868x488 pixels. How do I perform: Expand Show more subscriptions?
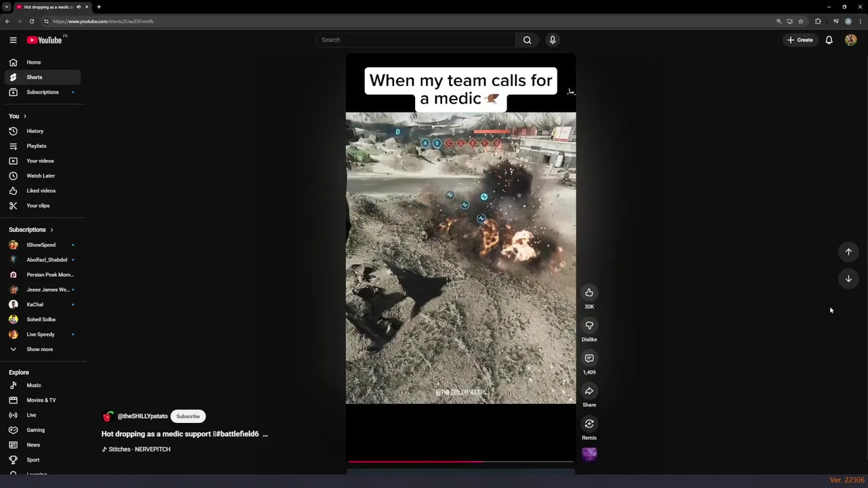tap(40, 349)
